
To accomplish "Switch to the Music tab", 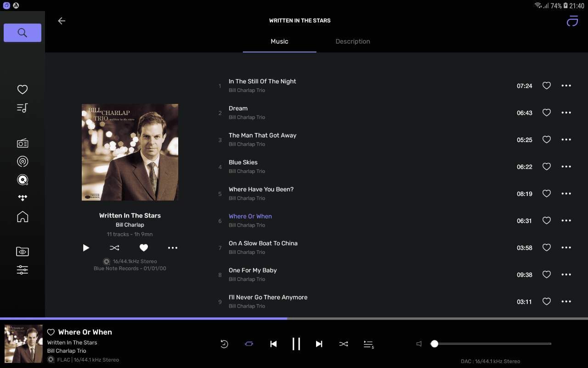I will (x=279, y=41).
